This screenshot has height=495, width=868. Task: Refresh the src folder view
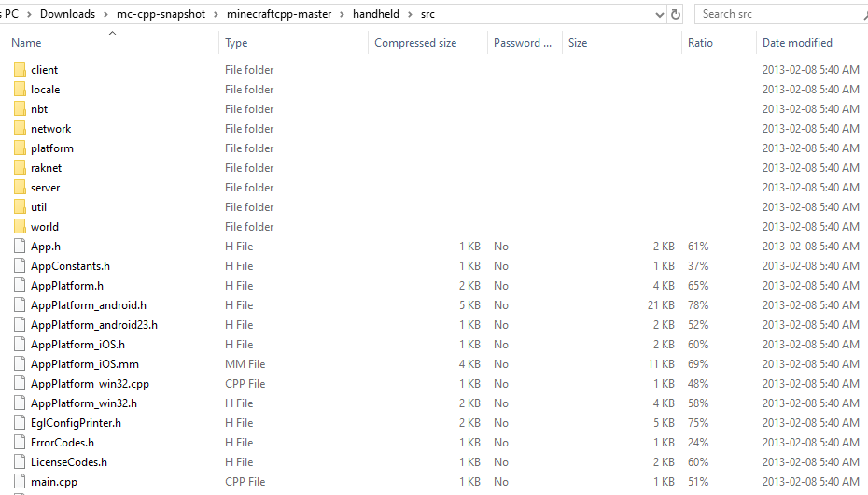point(676,14)
